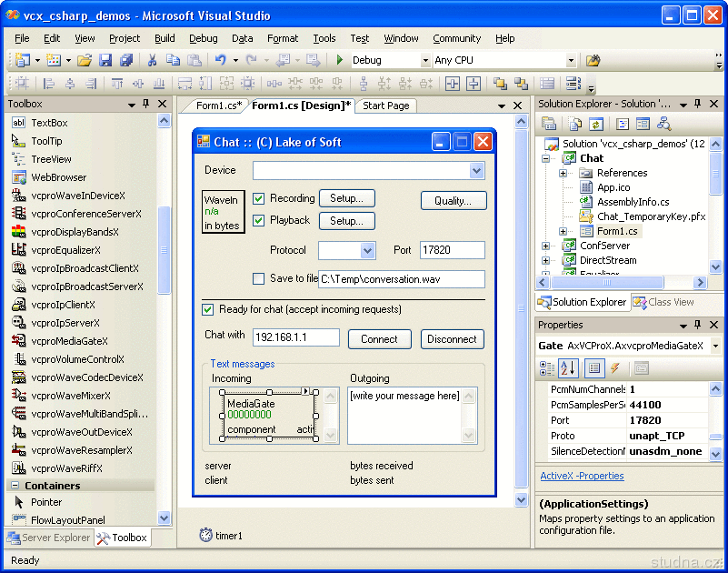Click the Alphabetical sort icon in Properties
The width and height of the screenshot is (728, 573).
(569, 368)
